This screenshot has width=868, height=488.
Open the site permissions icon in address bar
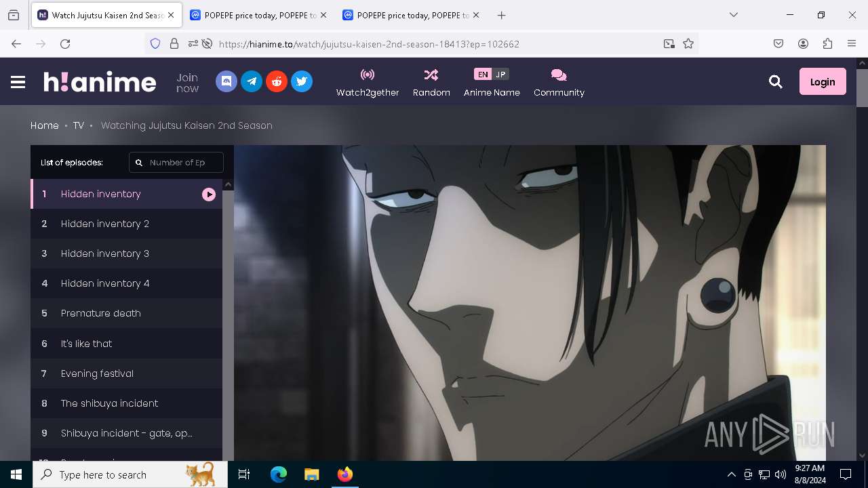pos(193,43)
